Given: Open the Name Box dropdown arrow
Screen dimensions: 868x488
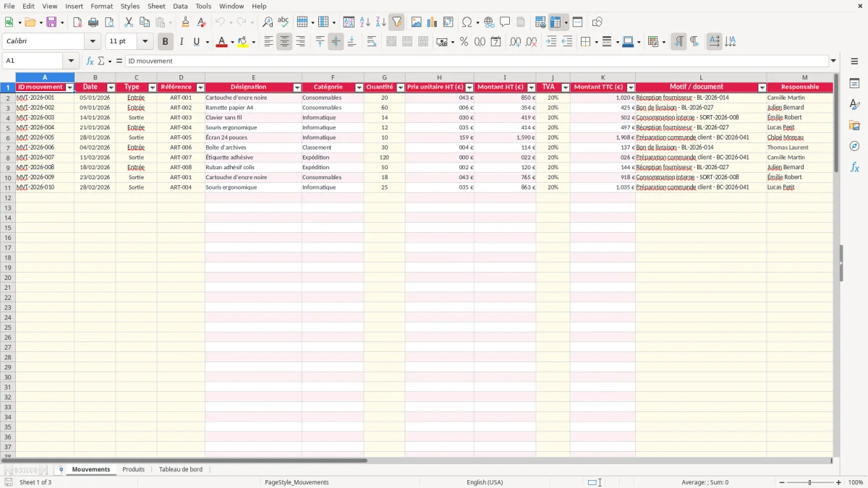Looking at the screenshot, I should pyautogui.click(x=71, y=61).
